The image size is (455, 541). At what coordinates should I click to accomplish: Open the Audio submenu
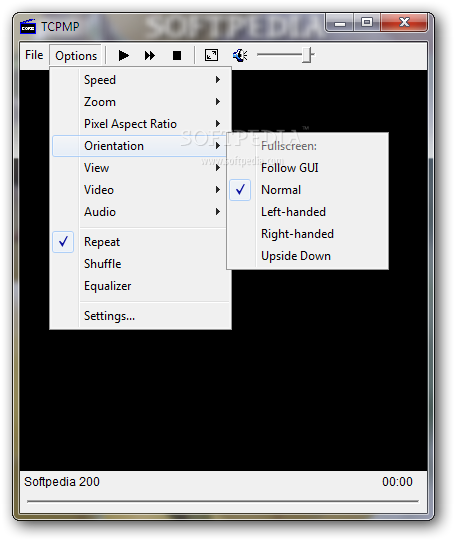(140, 212)
